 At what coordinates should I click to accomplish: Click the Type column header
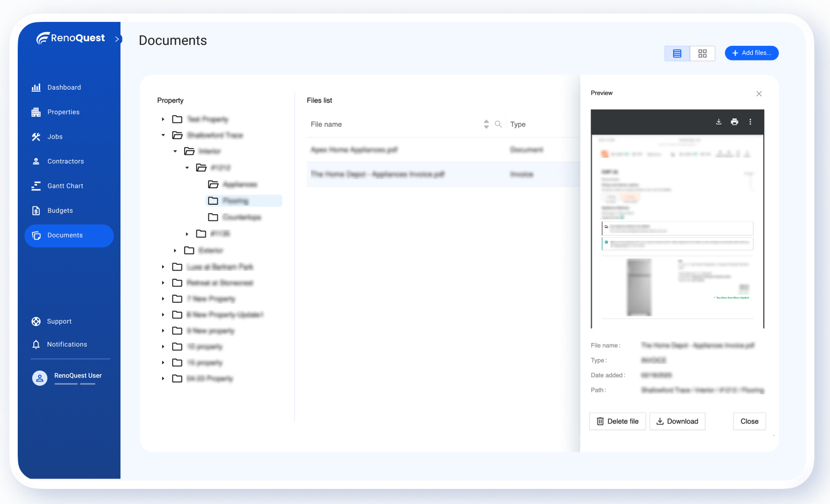518,124
